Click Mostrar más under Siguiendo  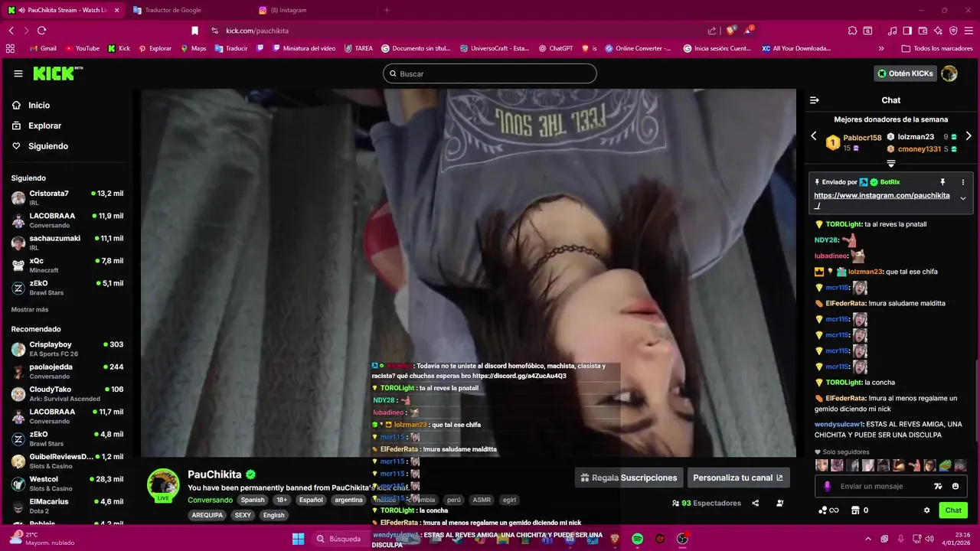(30, 309)
